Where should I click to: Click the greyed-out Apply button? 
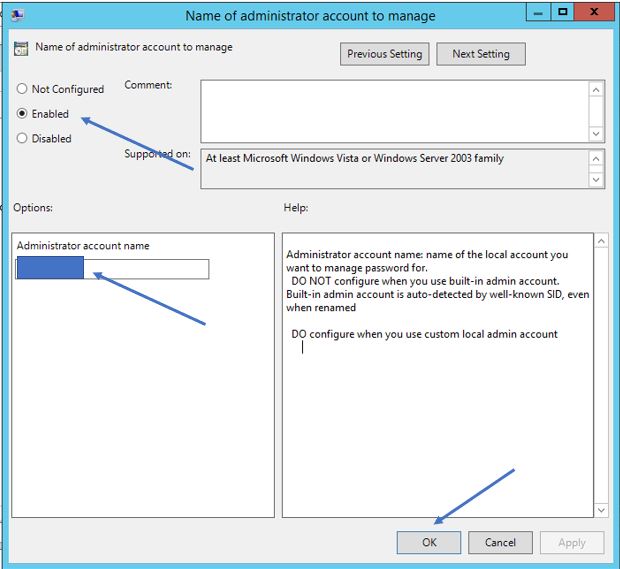pos(572,543)
